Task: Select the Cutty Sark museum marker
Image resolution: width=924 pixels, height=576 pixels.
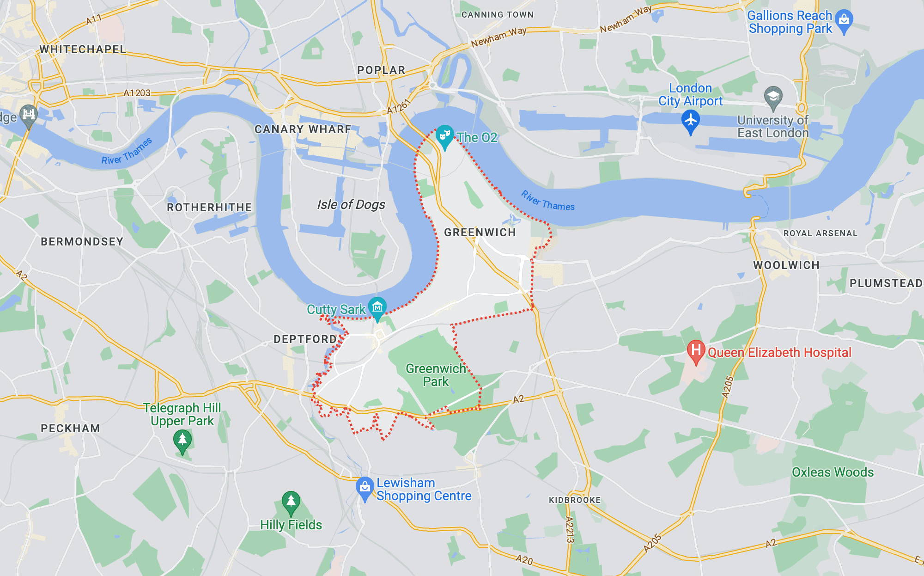Action: (x=377, y=309)
